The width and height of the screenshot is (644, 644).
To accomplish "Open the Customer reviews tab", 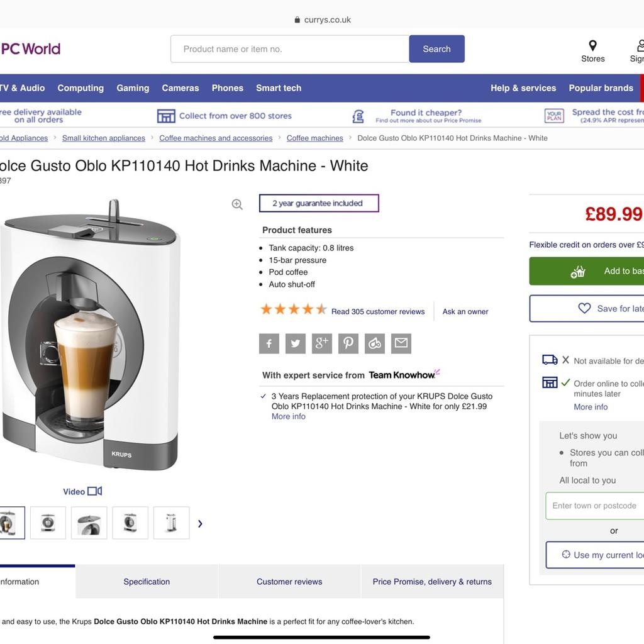I will pos(289,582).
